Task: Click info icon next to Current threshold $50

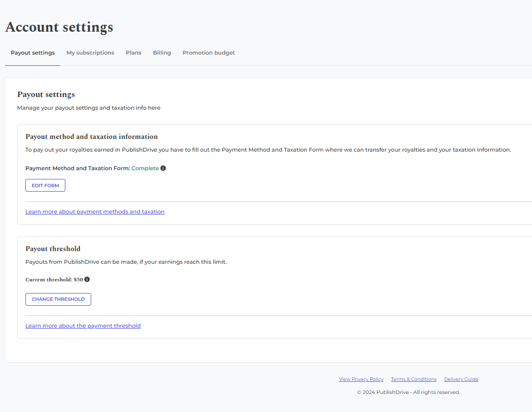Action: pos(87,279)
